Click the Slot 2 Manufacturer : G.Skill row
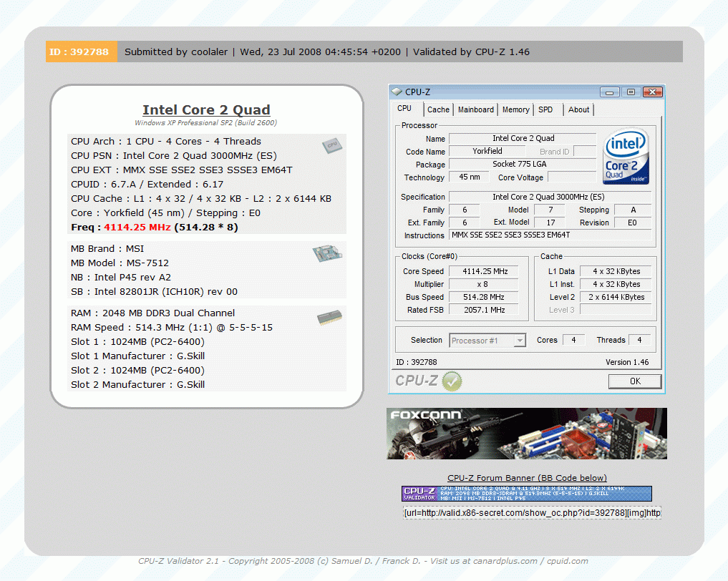The image size is (728, 581). click(x=137, y=385)
